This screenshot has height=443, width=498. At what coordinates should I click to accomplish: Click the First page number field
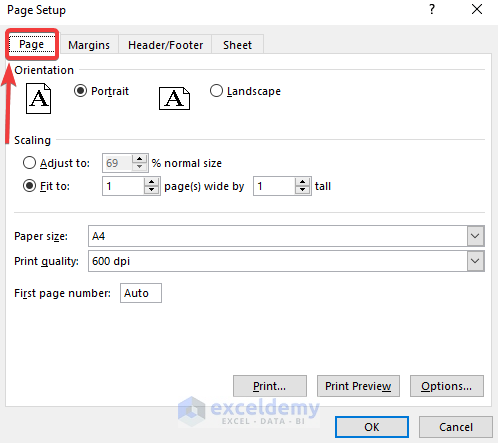(x=141, y=293)
